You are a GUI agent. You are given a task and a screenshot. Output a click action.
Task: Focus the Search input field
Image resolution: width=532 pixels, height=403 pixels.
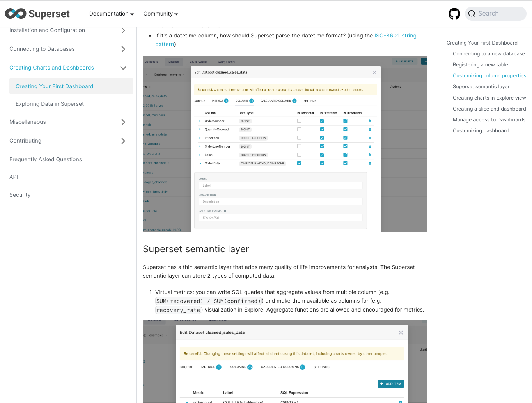pyautogui.click(x=496, y=14)
